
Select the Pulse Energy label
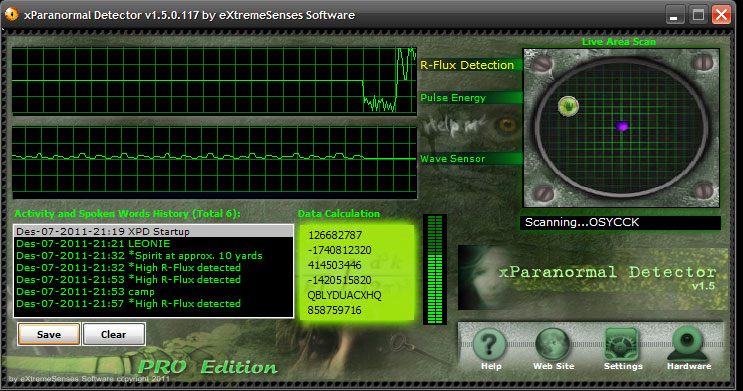click(453, 98)
